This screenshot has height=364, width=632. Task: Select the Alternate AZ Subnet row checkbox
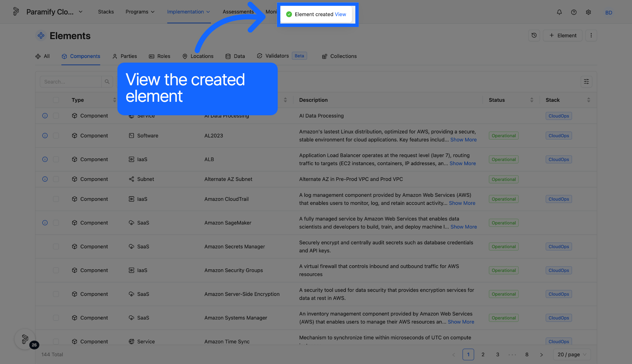pyautogui.click(x=56, y=179)
